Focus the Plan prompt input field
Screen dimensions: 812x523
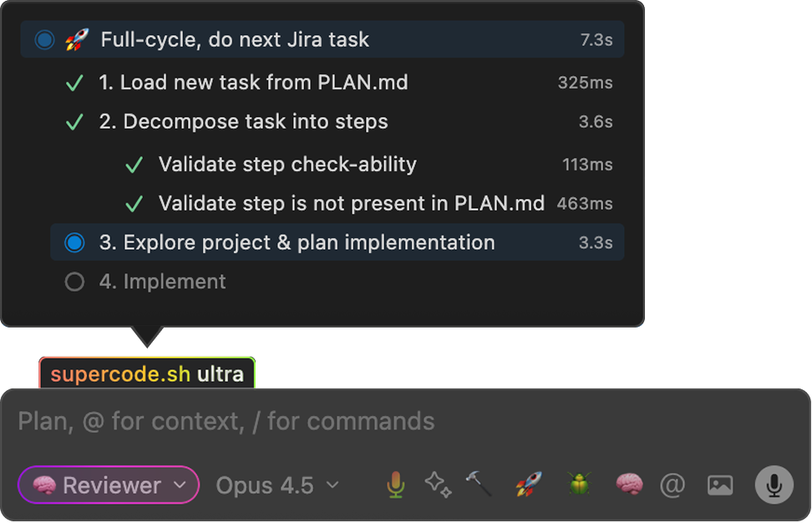click(401, 421)
